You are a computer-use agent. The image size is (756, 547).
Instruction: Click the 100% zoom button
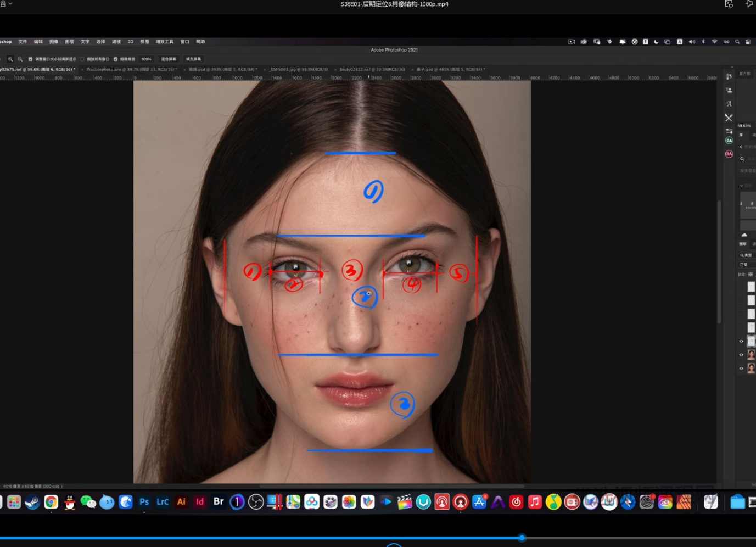[146, 59]
